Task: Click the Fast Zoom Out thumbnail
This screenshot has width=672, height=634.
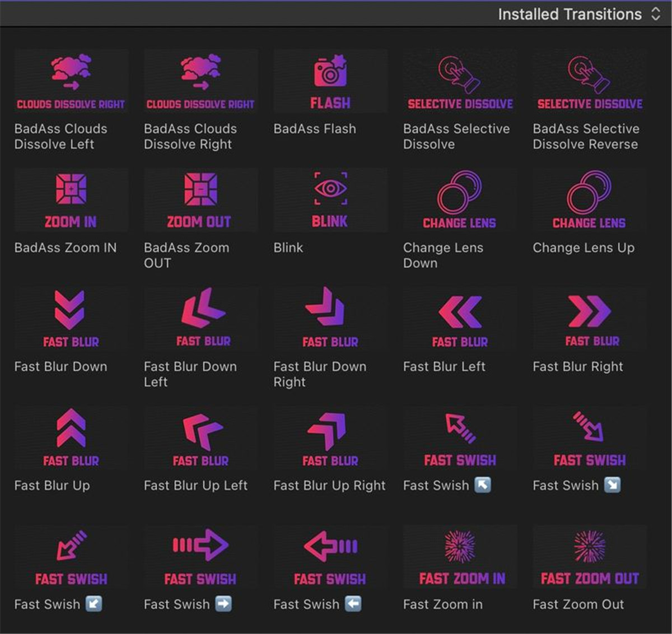Action: 589,556
